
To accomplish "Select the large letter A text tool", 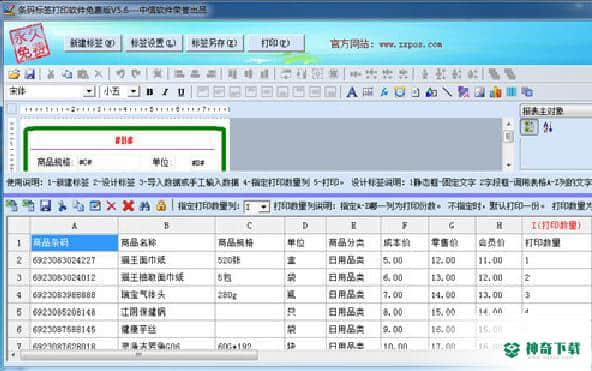I will [352, 92].
